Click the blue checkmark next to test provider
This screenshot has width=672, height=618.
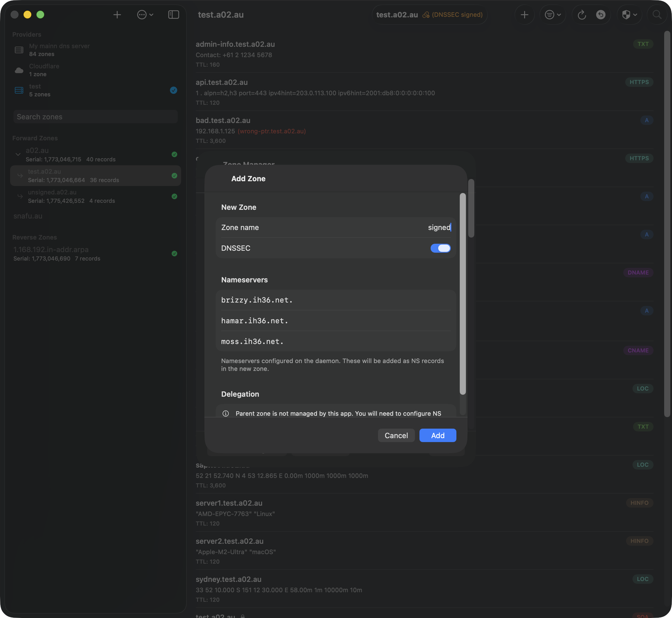(173, 90)
